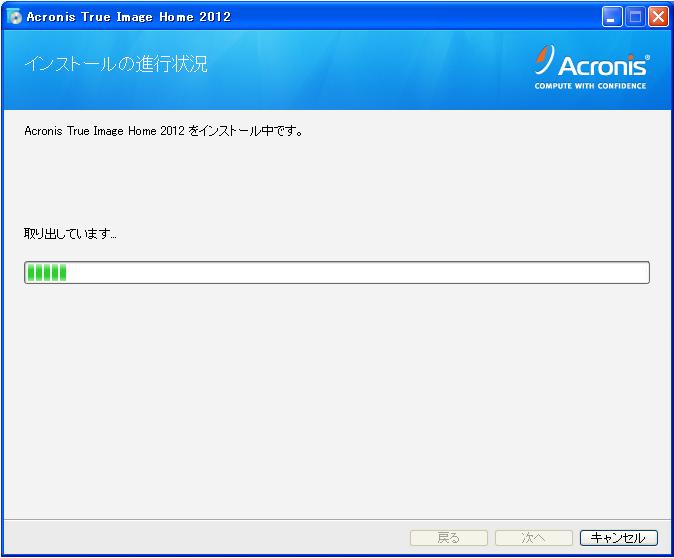Viewport: 674px width, 558px height.
Task: Click the 取り出しています... status text
Action: tap(70, 234)
